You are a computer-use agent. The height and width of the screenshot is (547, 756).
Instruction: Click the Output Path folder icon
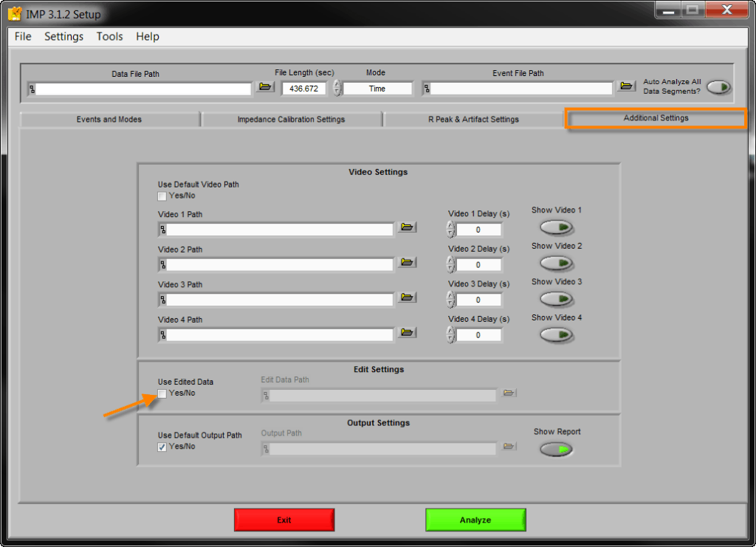point(509,447)
